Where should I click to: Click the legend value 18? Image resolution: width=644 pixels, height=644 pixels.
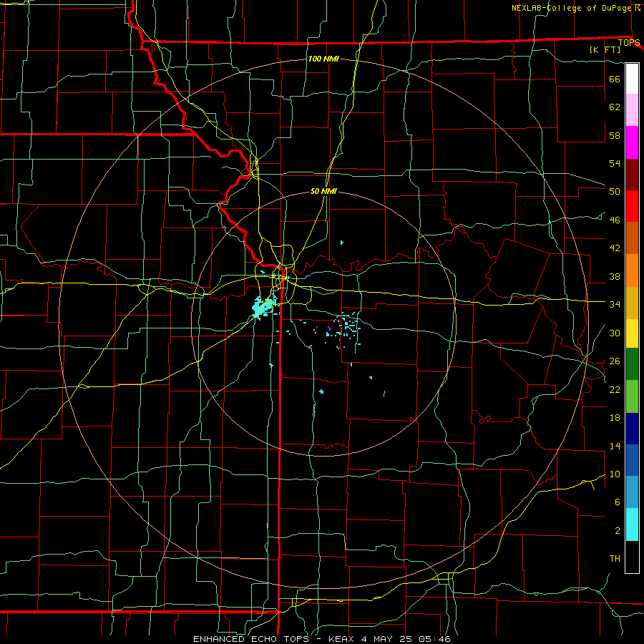click(615, 418)
